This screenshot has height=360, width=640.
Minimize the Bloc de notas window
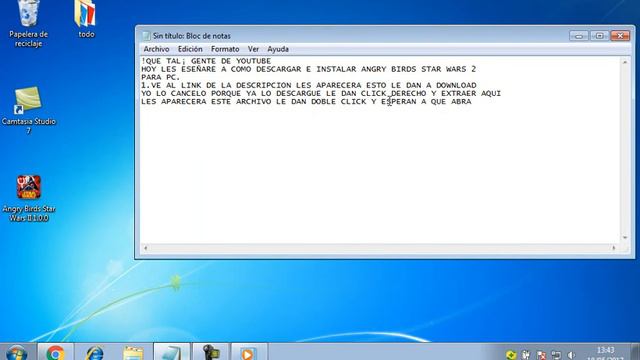point(579,36)
